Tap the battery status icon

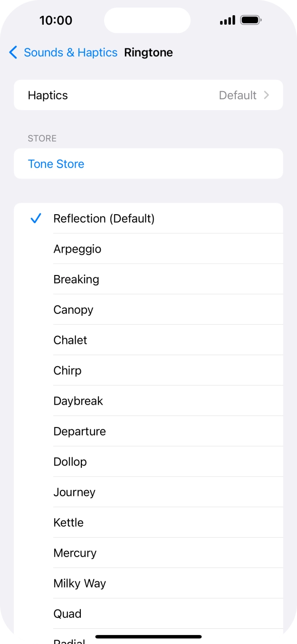pyautogui.click(x=251, y=20)
